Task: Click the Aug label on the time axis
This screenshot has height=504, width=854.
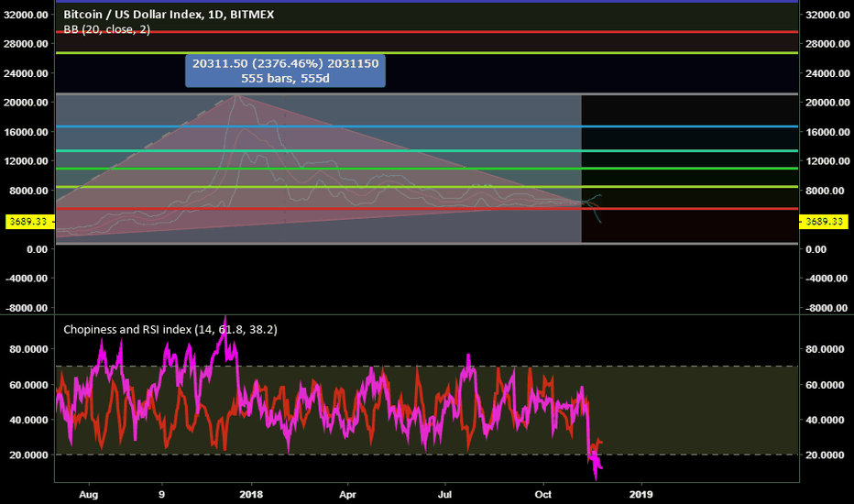Action: 88,495
